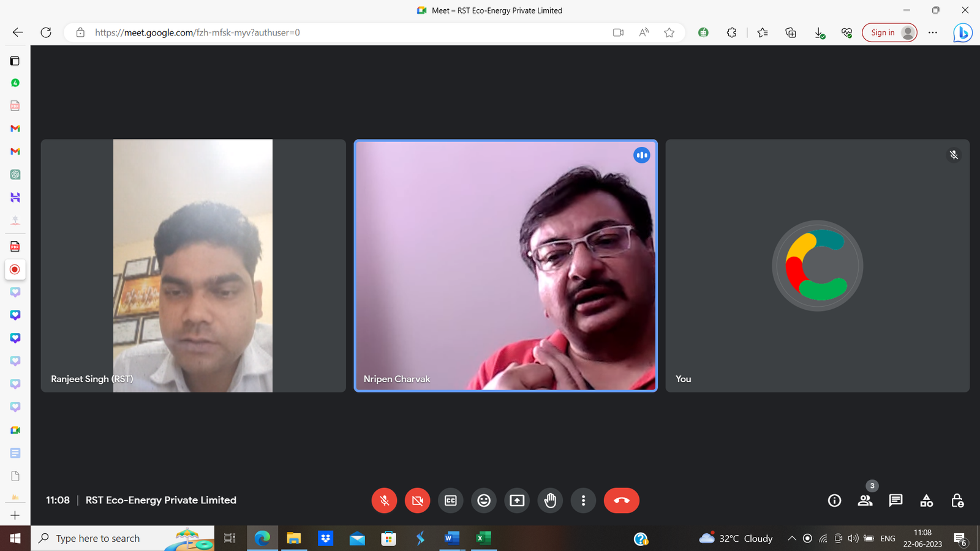This screenshot has height=551, width=980.
Task: Open the Bing chat sidebar icon
Action: click(x=963, y=32)
